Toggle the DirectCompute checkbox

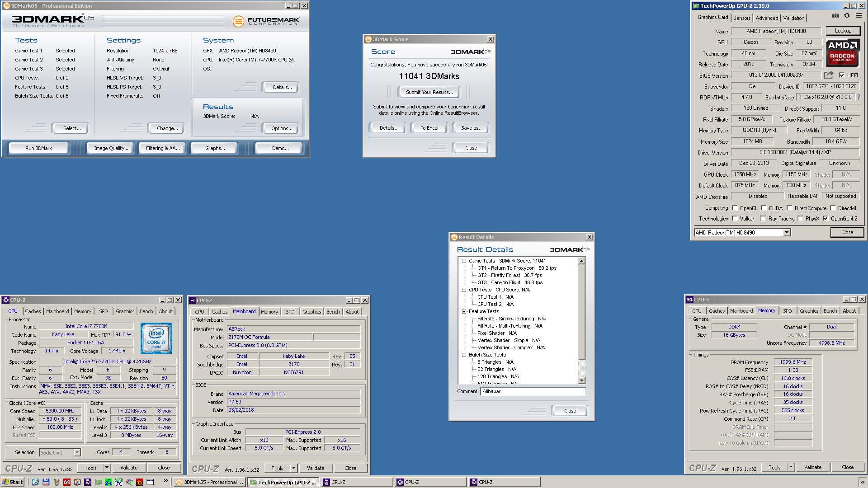pyautogui.click(x=789, y=208)
